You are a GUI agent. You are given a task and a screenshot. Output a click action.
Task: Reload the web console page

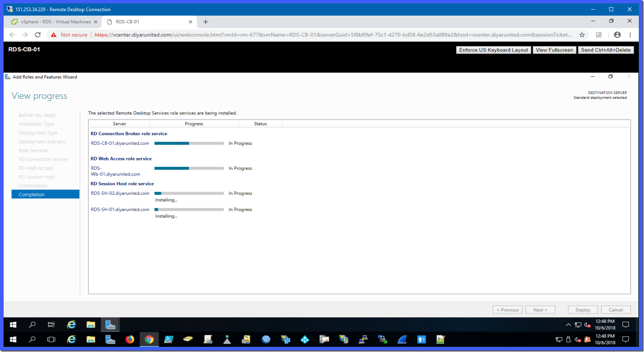click(38, 35)
